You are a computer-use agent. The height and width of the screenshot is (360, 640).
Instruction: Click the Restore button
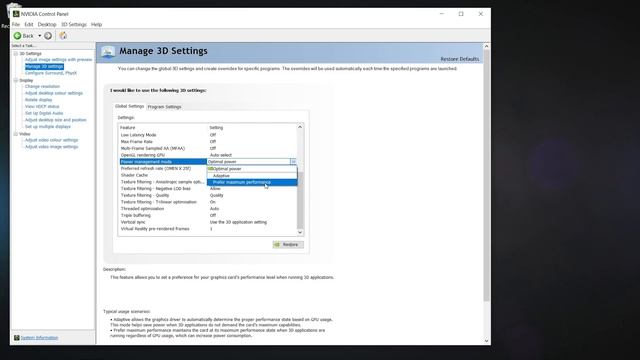pyautogui.click(x=288, y=244)
